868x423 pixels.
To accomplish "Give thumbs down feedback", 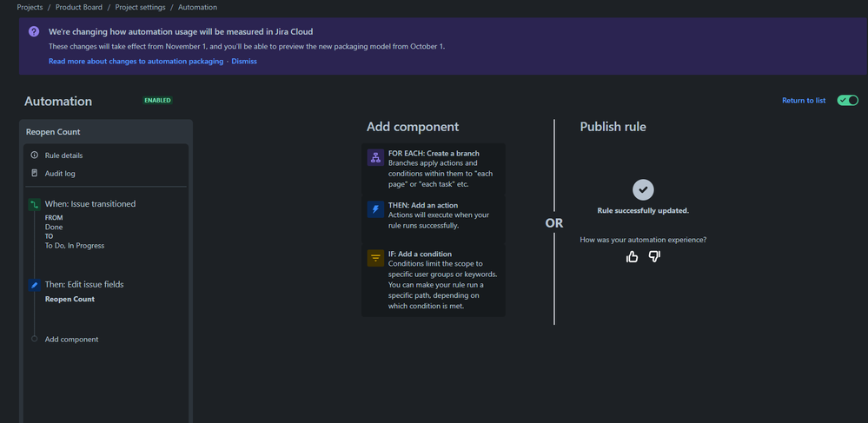I will (x=654, y=256).
